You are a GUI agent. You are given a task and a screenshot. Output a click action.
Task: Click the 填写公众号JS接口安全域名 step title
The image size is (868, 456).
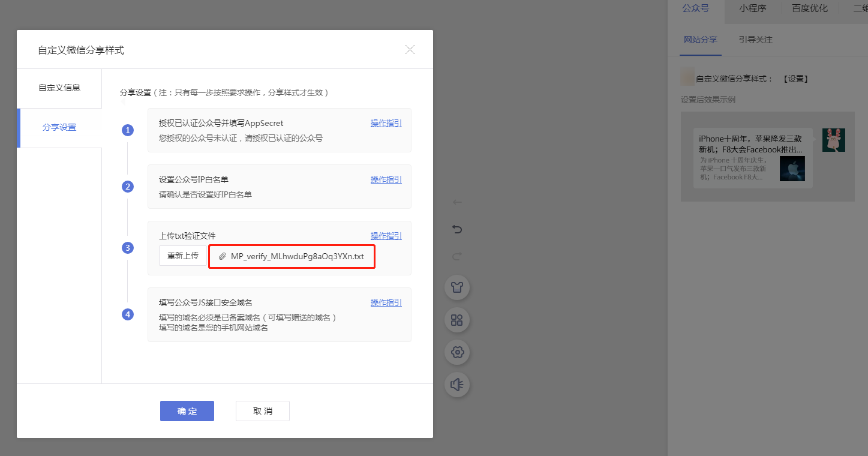(x=205, y=302)
